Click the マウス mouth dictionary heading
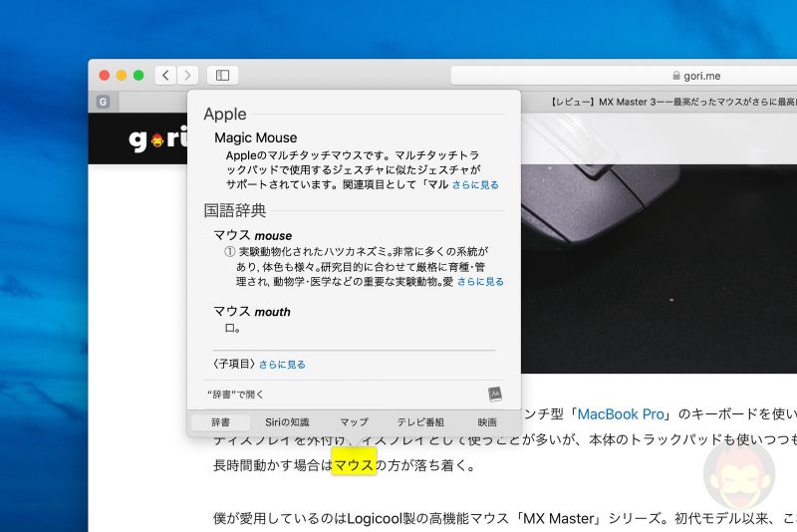The image size is (797, 532). tap(252, 312)
